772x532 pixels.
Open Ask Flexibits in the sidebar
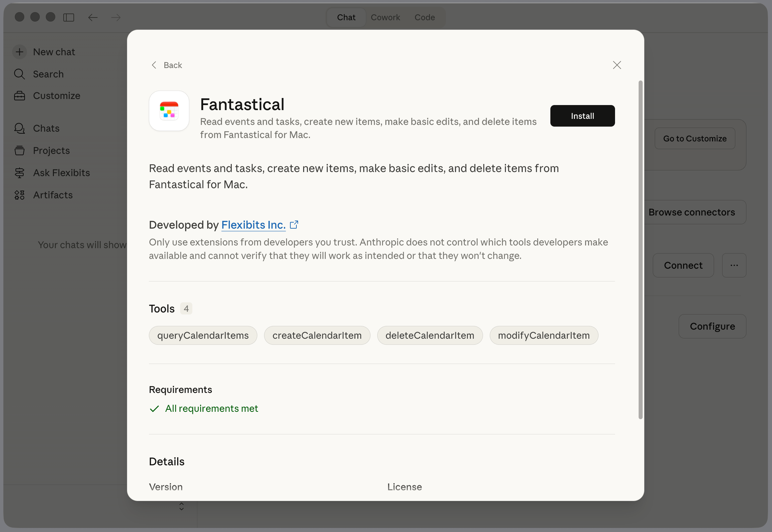pyautogui.click(x=61, y=173)
